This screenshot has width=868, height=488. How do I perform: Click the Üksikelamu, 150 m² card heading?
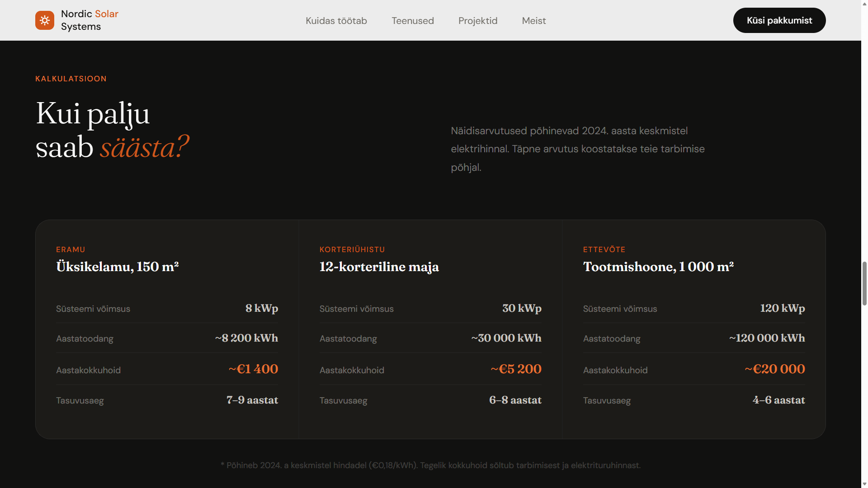point(117,267)
